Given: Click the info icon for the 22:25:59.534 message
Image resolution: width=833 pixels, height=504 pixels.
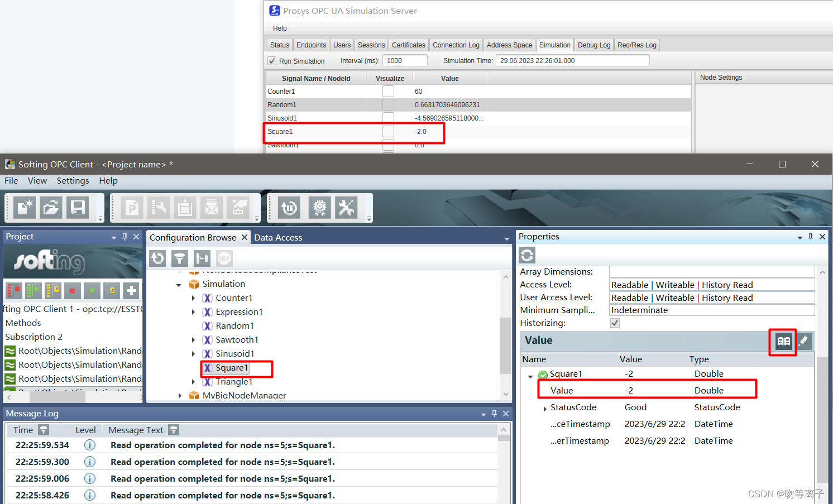Looking at the screenshot, I should [x=90, y=445].
